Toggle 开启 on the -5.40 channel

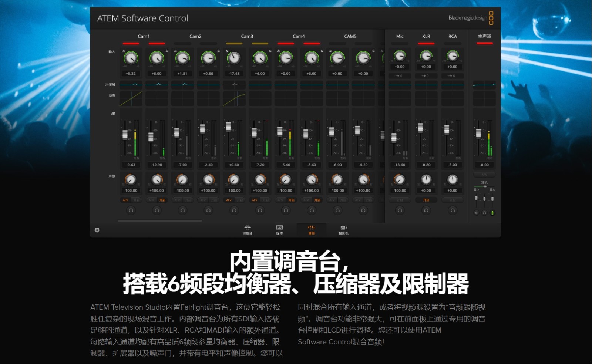point(292,200)
